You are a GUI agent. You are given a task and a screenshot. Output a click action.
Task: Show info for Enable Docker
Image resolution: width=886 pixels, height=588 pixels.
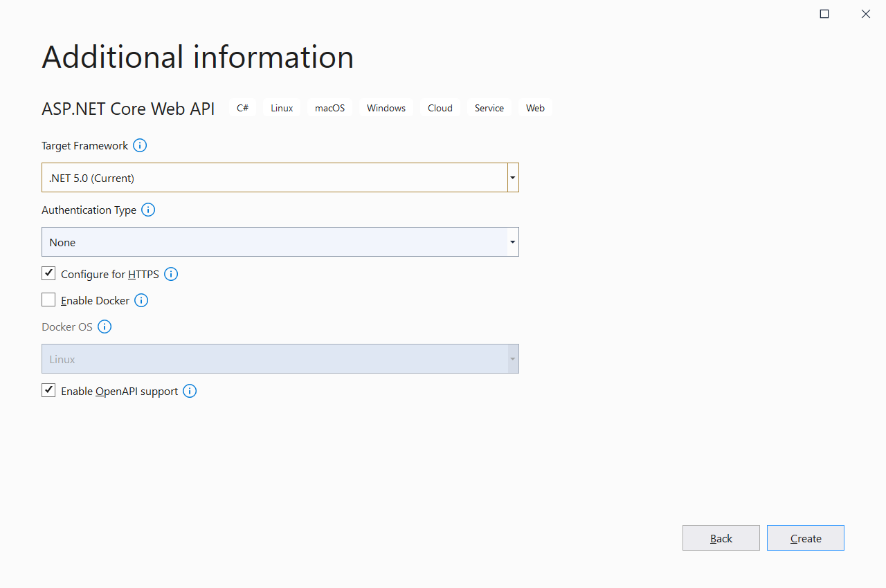[141, 300]
